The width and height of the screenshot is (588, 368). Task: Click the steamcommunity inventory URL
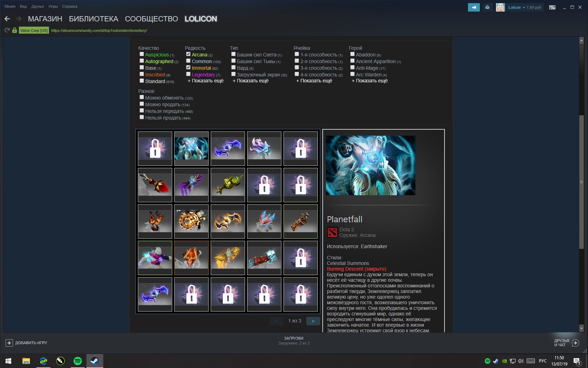99,30
